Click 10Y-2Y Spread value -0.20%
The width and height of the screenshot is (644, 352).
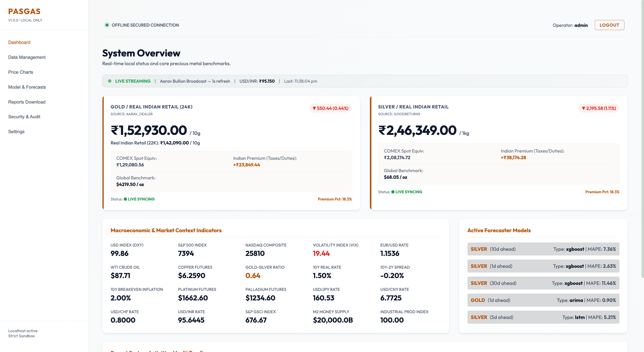(392, 276)
